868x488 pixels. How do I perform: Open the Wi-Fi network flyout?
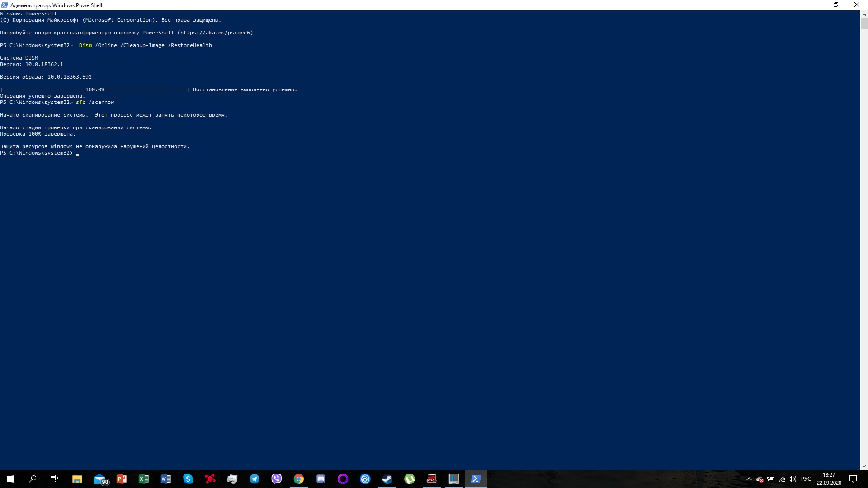click(782, 479)
